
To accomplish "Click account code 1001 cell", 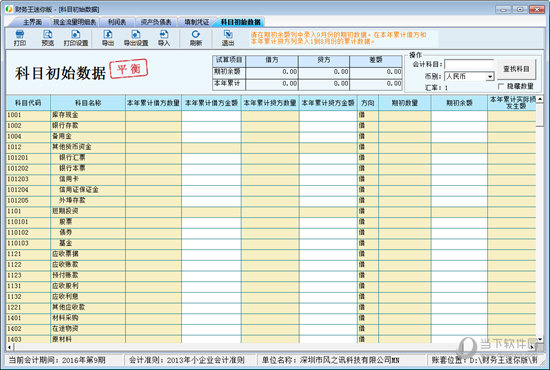I will click(x=28, y=115).
